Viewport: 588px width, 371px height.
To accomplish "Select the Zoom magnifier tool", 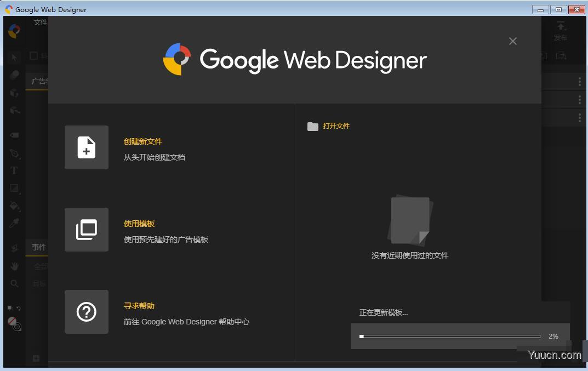I will (x=14, y=284).
